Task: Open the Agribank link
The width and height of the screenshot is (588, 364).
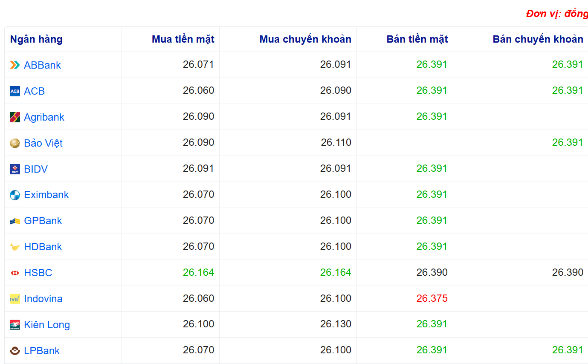Action: (x=44, y=117)
